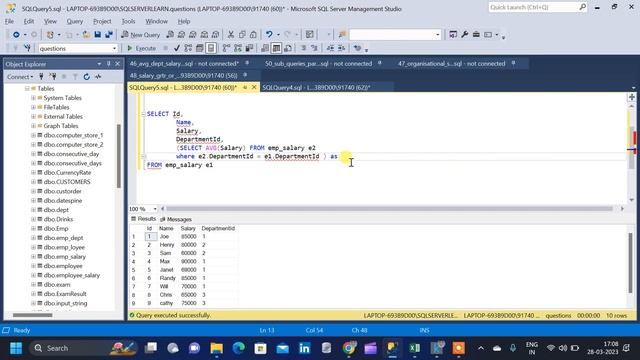Viewport: 640px width, 360px height.
Task: Click the Query Options icon
Action: 199,48
